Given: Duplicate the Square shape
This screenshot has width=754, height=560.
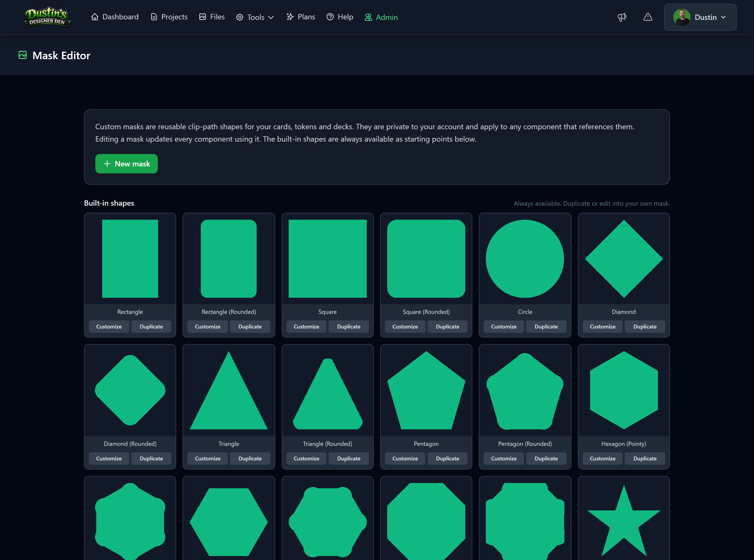Looking at the screenshot, I should click(348, 326).
